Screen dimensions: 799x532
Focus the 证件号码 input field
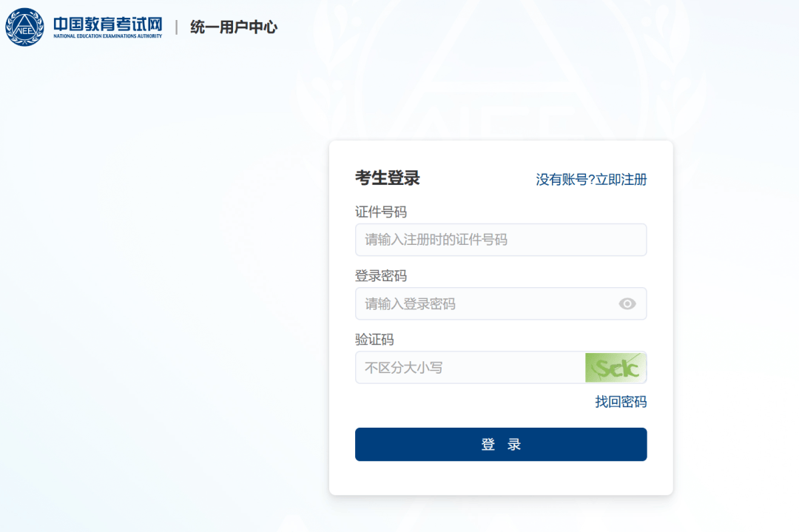501,240
